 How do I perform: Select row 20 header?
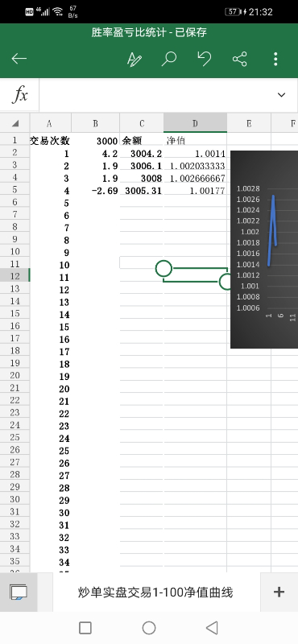14,375
